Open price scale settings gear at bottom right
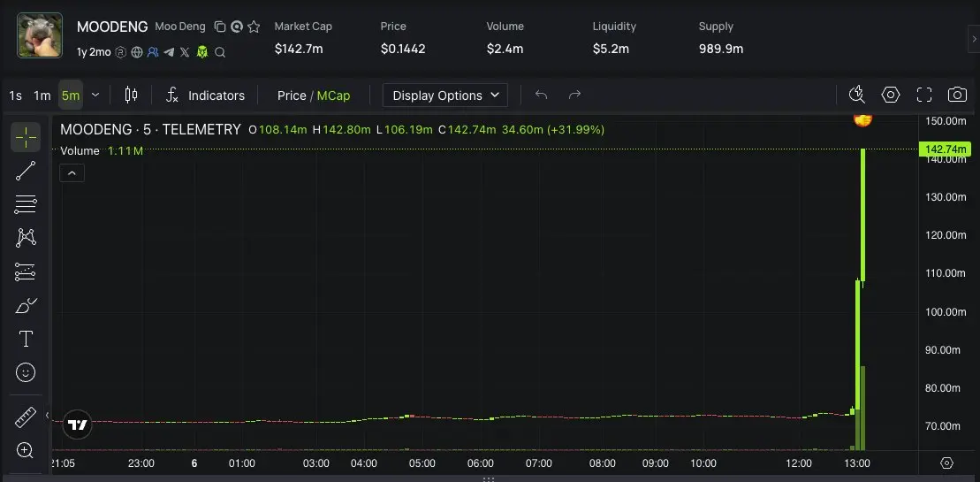The width and height of the screenshot is (980, 482). pyautogui.click(x=947, y=463)
